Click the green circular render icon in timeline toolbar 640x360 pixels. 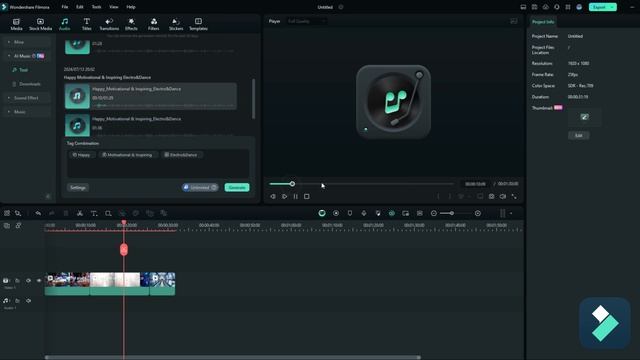(322, 213)
